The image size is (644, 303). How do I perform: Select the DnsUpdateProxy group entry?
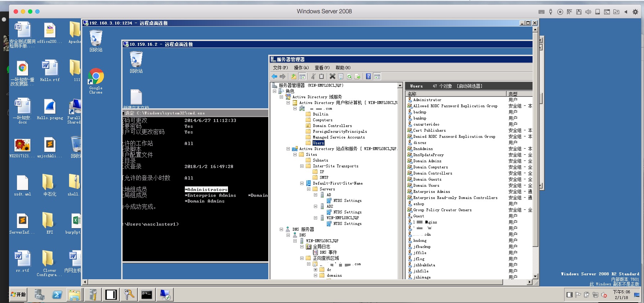(428, 155)
